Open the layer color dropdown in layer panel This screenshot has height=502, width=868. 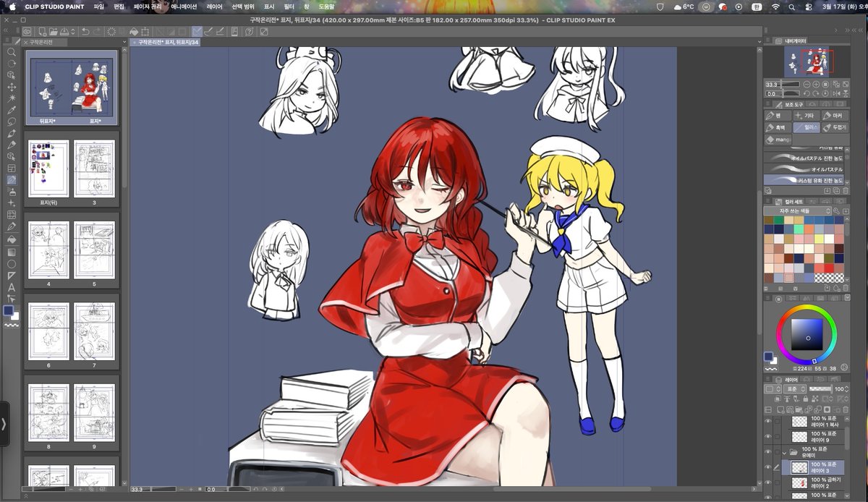[x=773, y=389]
